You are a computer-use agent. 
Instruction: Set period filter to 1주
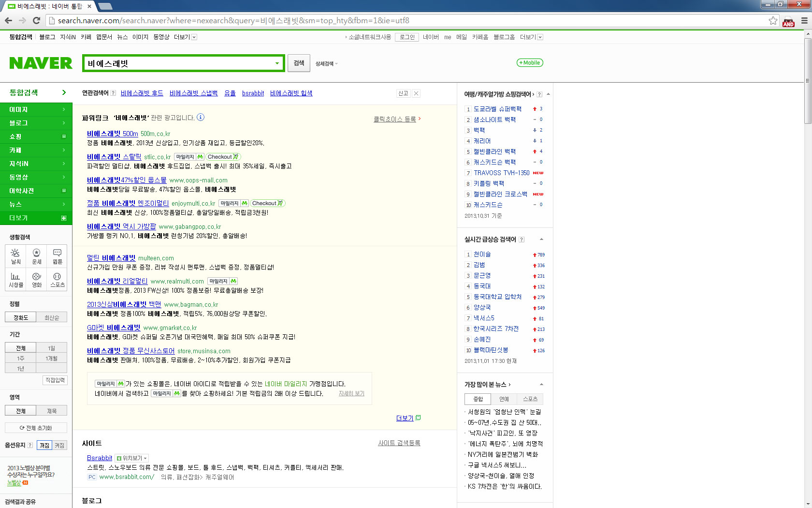21,358
